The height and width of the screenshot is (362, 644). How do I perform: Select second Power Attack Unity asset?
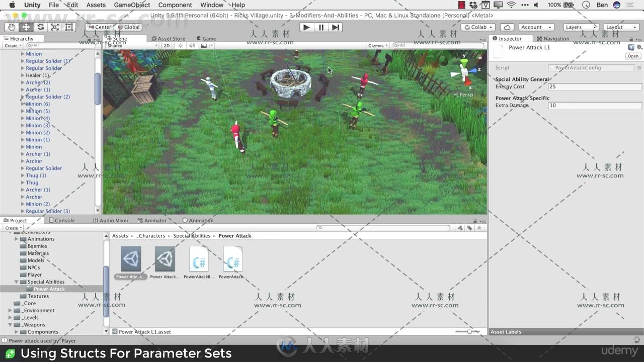tap(165, 262)
